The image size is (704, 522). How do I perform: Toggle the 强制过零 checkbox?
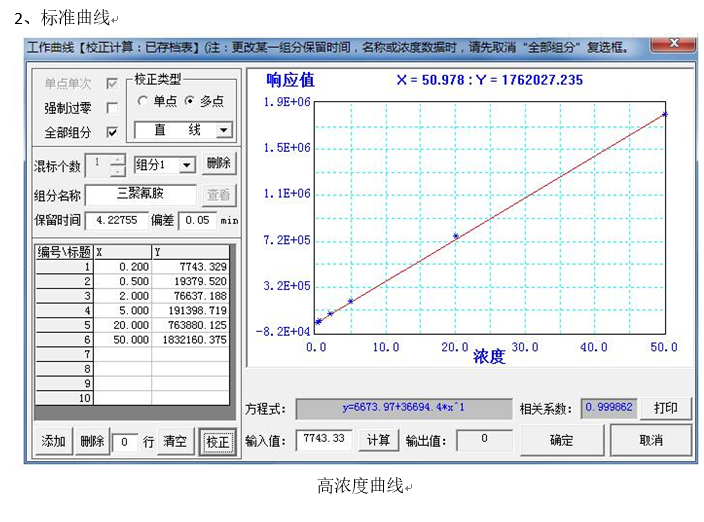coord(112,108)
